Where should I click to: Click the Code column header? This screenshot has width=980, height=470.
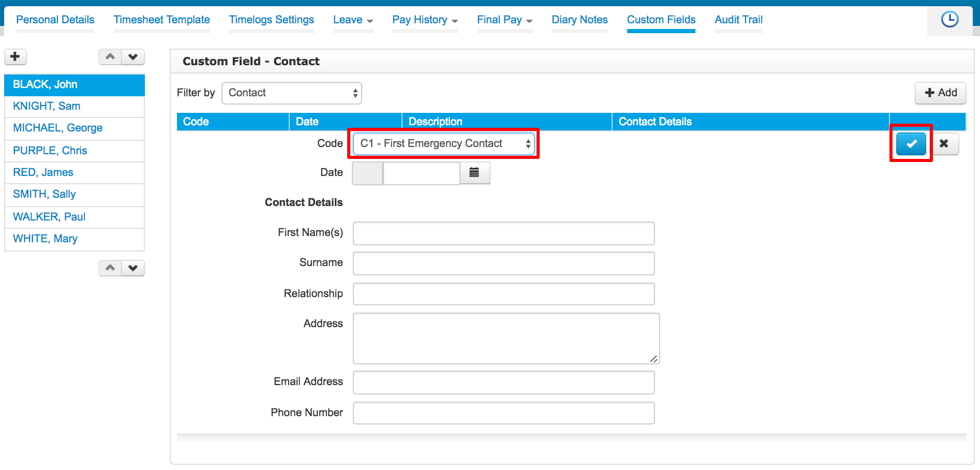tap(233, 122)
